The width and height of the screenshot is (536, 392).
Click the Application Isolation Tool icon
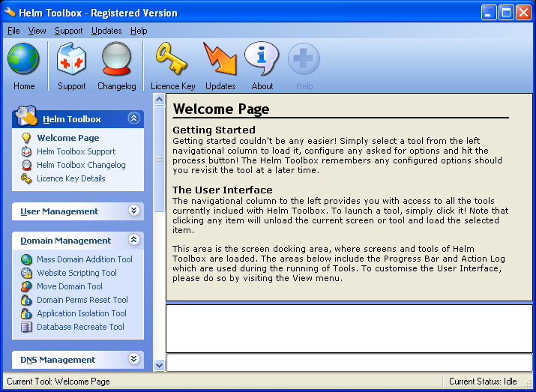coord(26,313)
